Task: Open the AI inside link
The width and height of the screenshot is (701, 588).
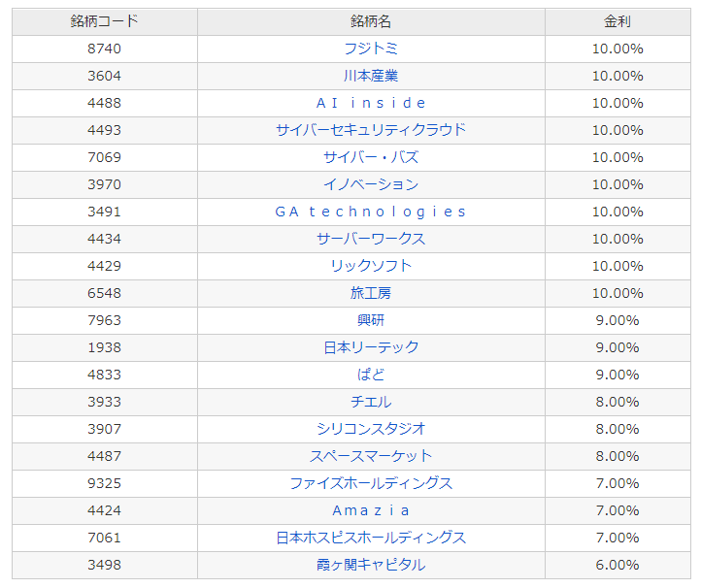Action: tap(371, 103)
